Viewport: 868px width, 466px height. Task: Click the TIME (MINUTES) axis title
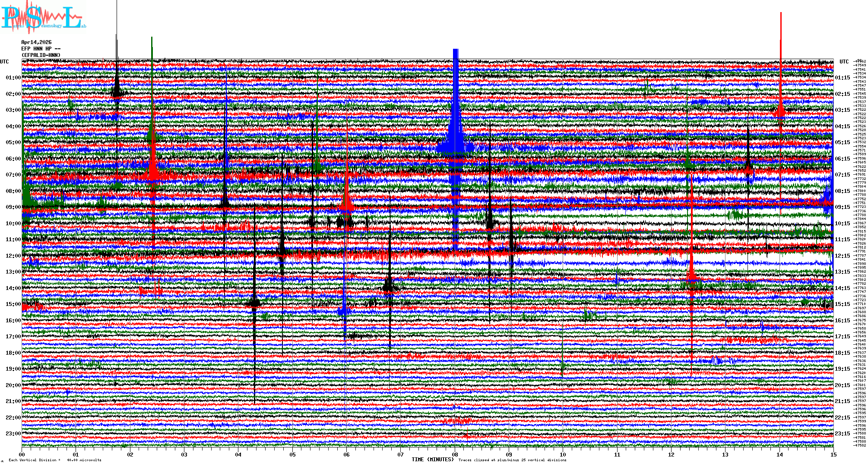(x=432, y=460)
